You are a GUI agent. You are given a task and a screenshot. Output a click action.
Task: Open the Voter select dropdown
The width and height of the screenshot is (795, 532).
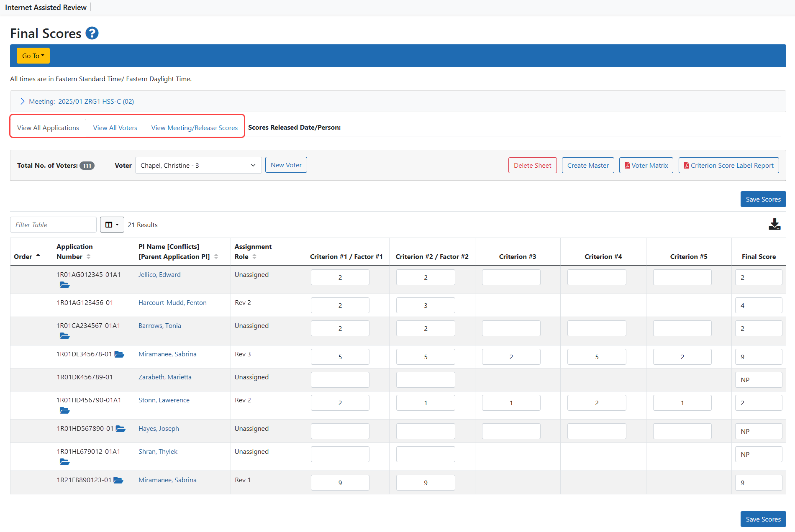(x=198, y=165)
